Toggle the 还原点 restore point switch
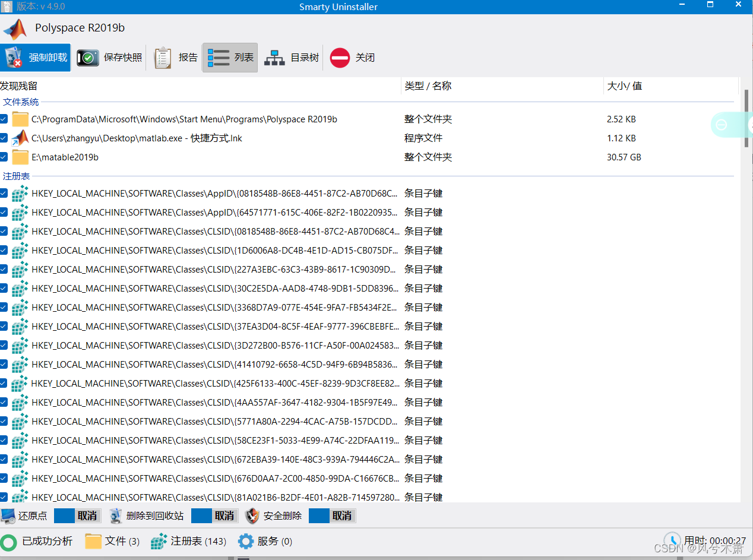Viewport: 753px width, 560px height. pos(77,515)
